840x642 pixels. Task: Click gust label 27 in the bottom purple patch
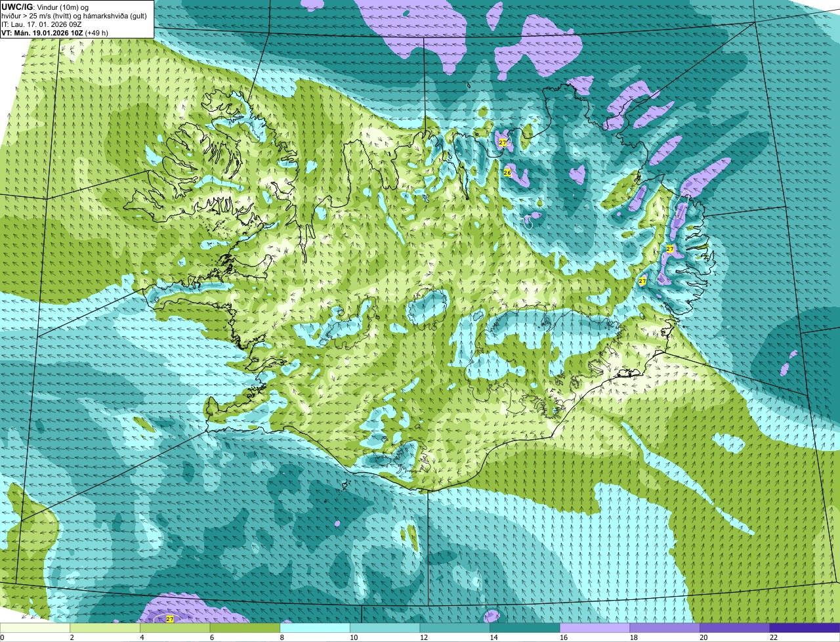point(170,619)
